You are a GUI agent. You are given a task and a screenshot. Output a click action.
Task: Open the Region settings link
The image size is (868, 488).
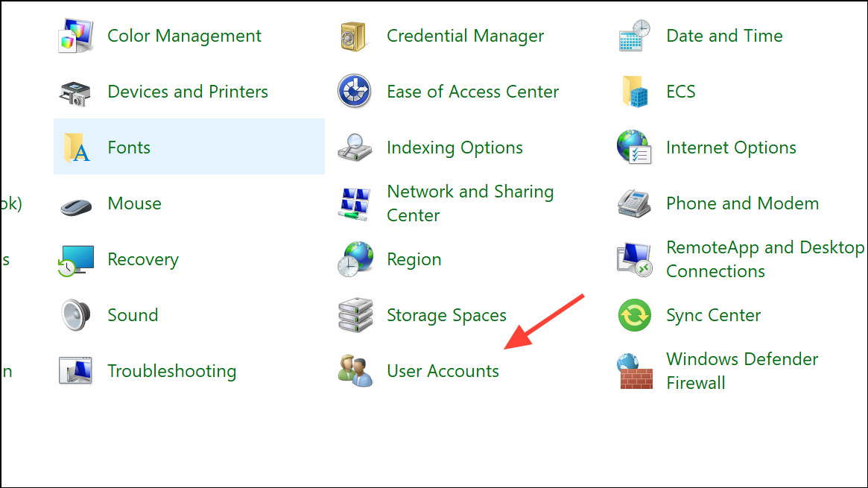point(414,259)
